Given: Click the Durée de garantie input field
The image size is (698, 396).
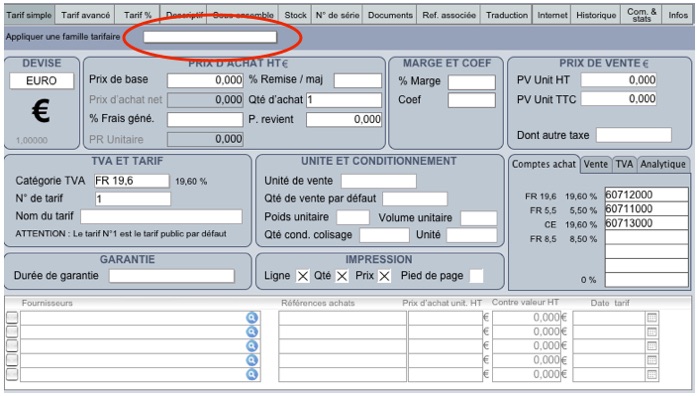Looking at the screenshot, I should coord(172,276).
